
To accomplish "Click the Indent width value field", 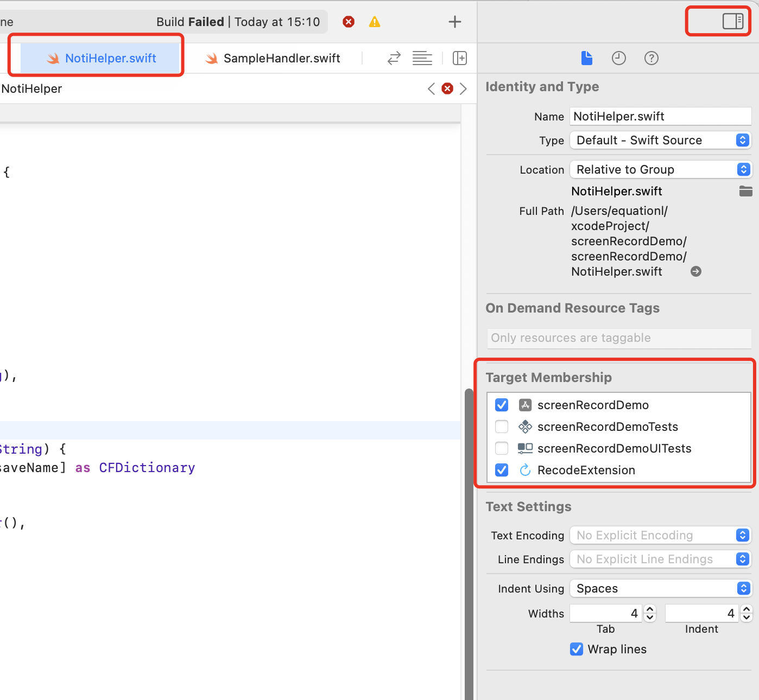I will click(x=702, y=613).
